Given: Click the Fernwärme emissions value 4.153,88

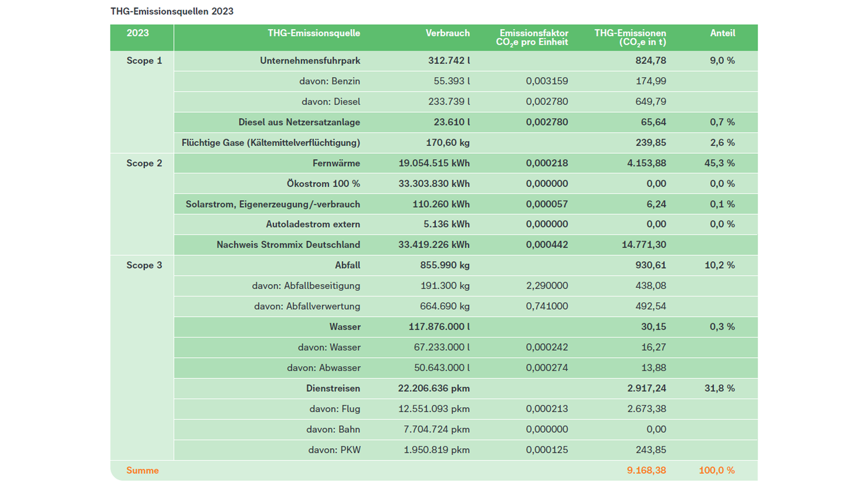Looking at the screenshot, I should (x=646, y=163).
